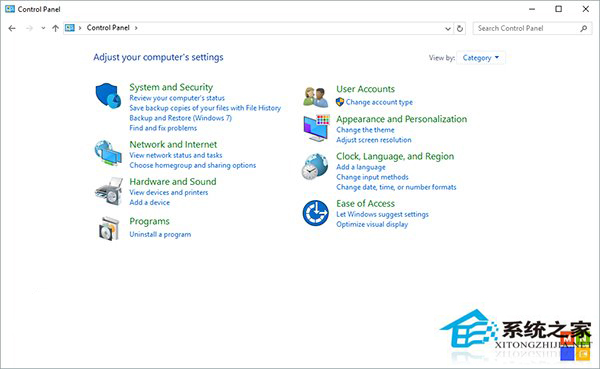
Task: Open Backup and Restore (Windows 7)
Action: tap(181, 118)
